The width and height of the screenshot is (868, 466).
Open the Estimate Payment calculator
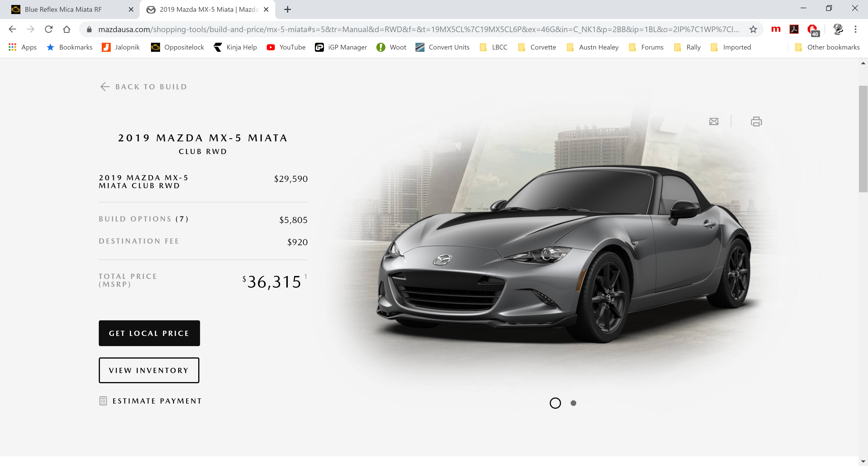point(151,401)
